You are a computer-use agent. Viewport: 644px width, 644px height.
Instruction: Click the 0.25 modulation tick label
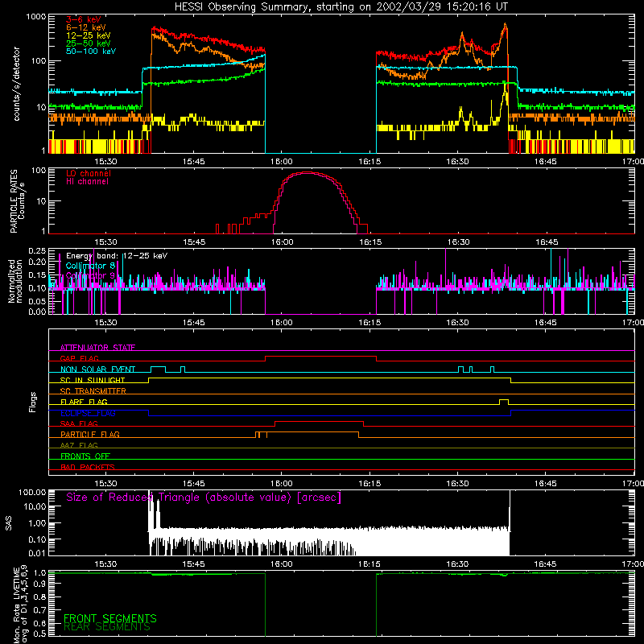click(37, 251)
